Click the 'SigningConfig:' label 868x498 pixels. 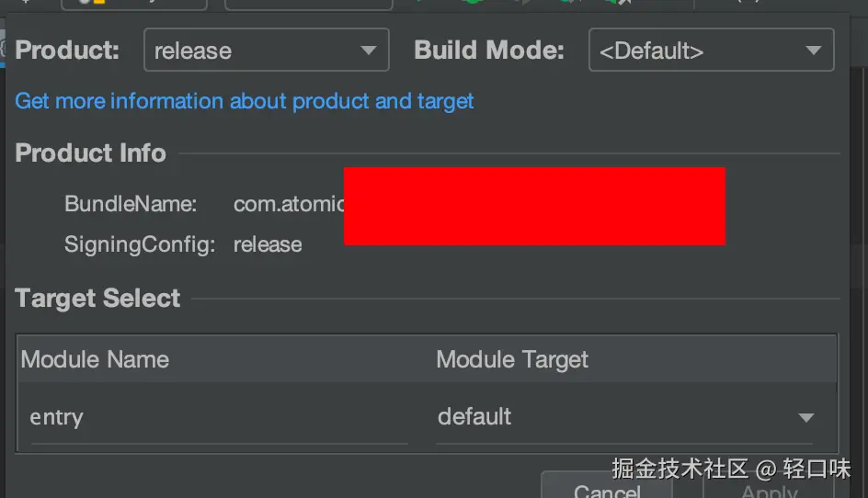point(140,244)
